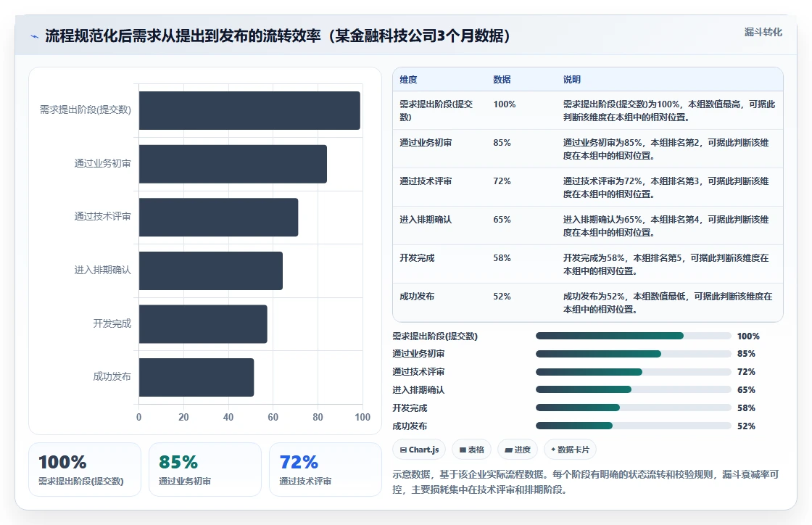Viewport: 812px width, 525px height.
Task: Click the 52% value in the table
Action: point(502,296)
